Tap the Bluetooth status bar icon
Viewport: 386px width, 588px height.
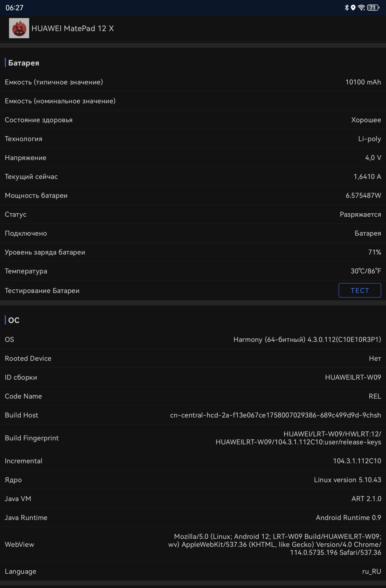(x=347, y=8)
